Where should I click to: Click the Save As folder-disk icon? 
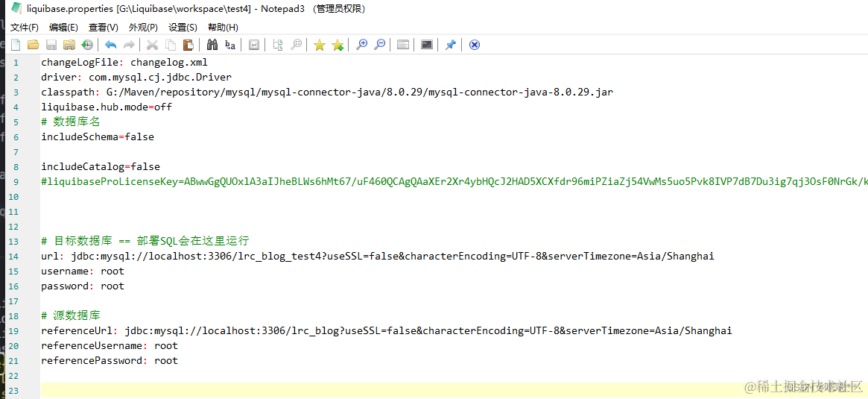[69, 45]
